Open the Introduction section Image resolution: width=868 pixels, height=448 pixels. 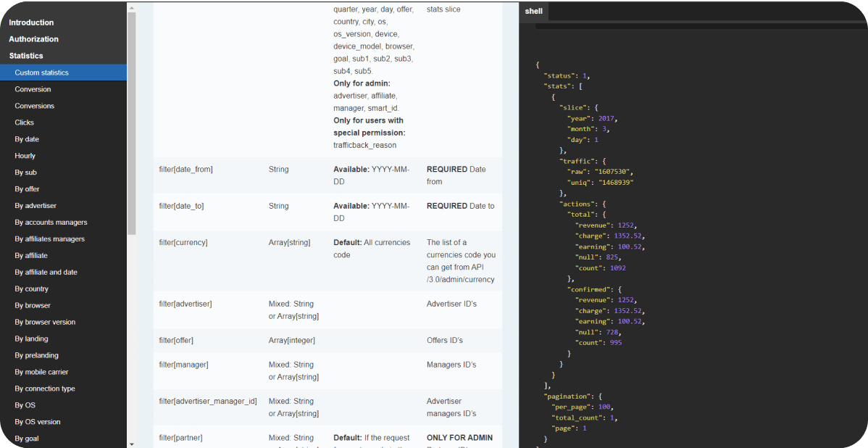(x=31, y=22)
